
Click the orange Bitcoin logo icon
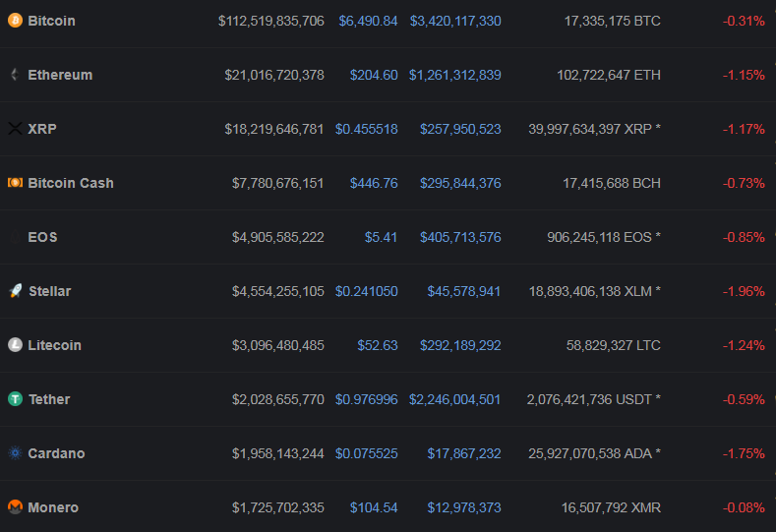pos(15,21)
